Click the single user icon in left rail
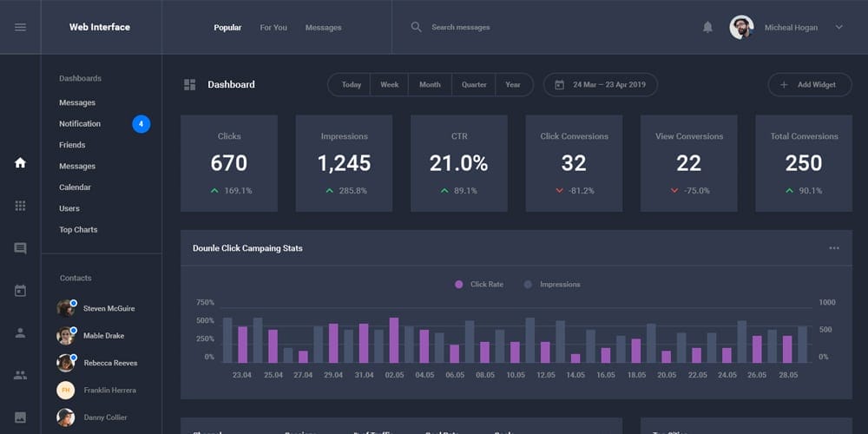This screenshot has width=868, height=434. click(x=21, y=332)
